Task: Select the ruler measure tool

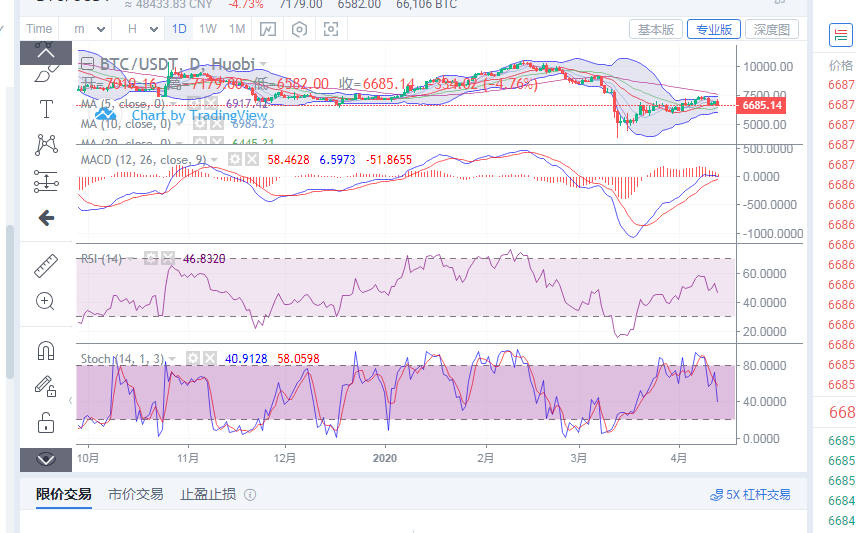Action: (x=46, y=266)
